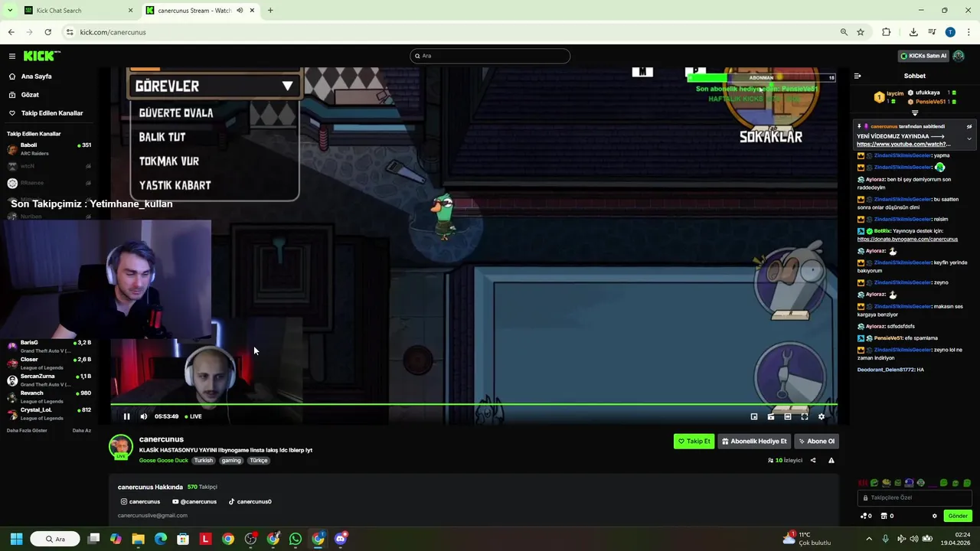Open Discord from taskbar
This screenshot has width=980, height=551.
point(341,539)
